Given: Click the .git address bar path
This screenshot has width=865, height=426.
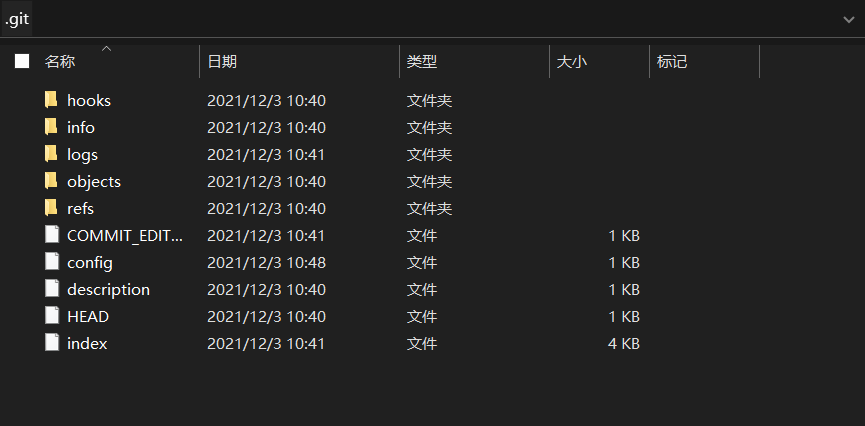Looking at the screenshot, I should pos(18,19).
